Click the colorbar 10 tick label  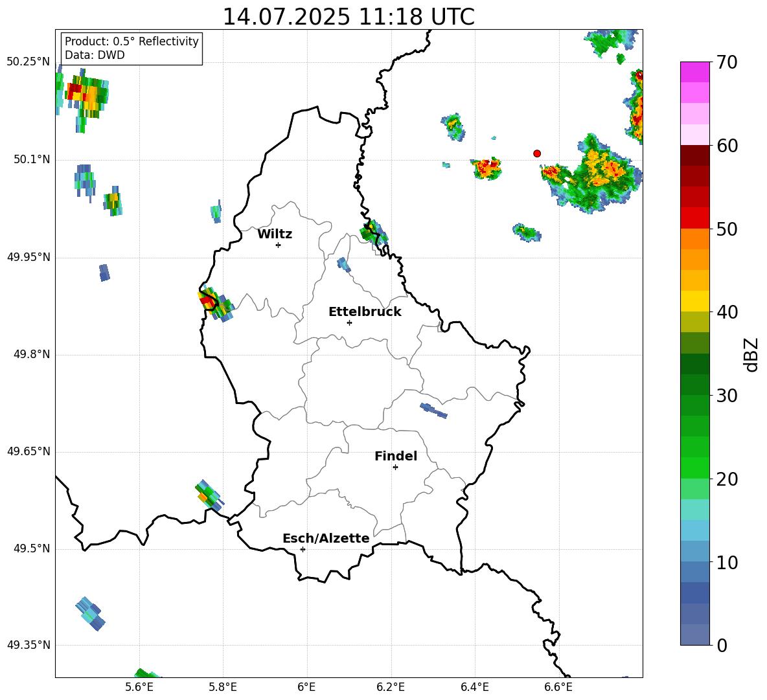[727, 562]
